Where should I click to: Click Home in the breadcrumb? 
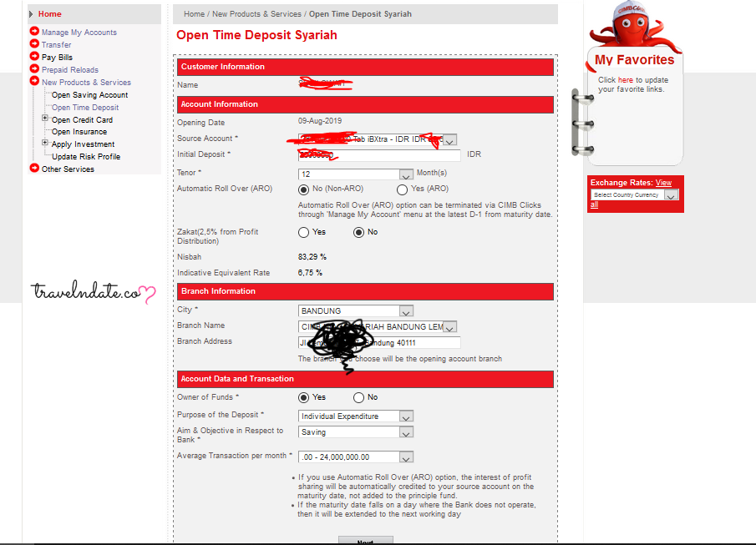[x=194, y=14]
